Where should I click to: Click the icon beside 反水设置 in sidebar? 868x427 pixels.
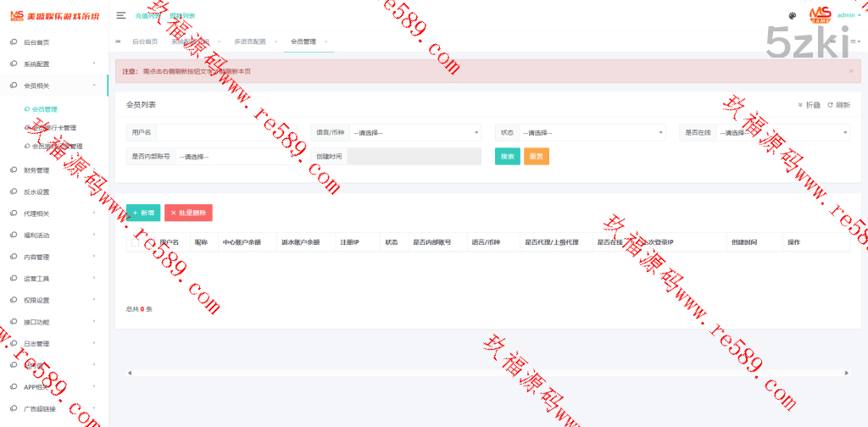tap(14, 192)
